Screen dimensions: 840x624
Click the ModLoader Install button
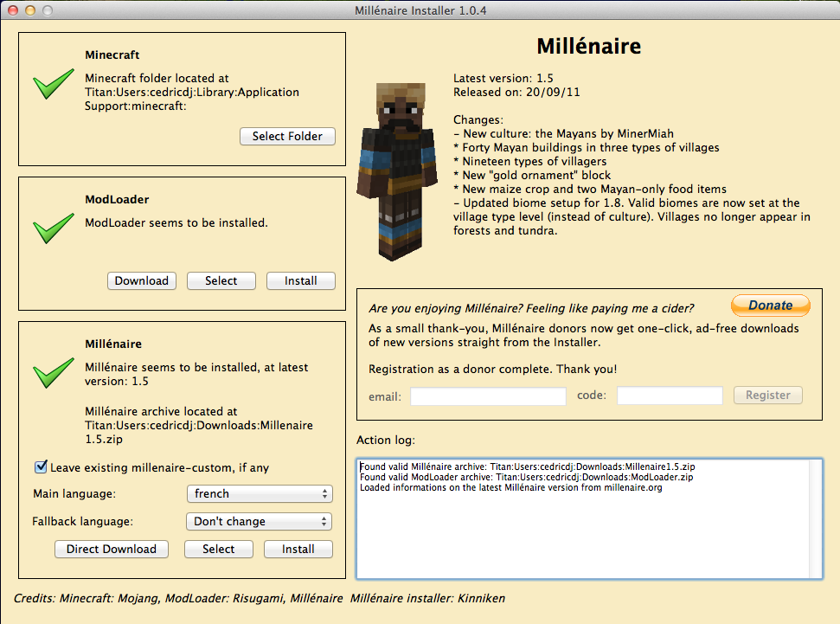300,281
